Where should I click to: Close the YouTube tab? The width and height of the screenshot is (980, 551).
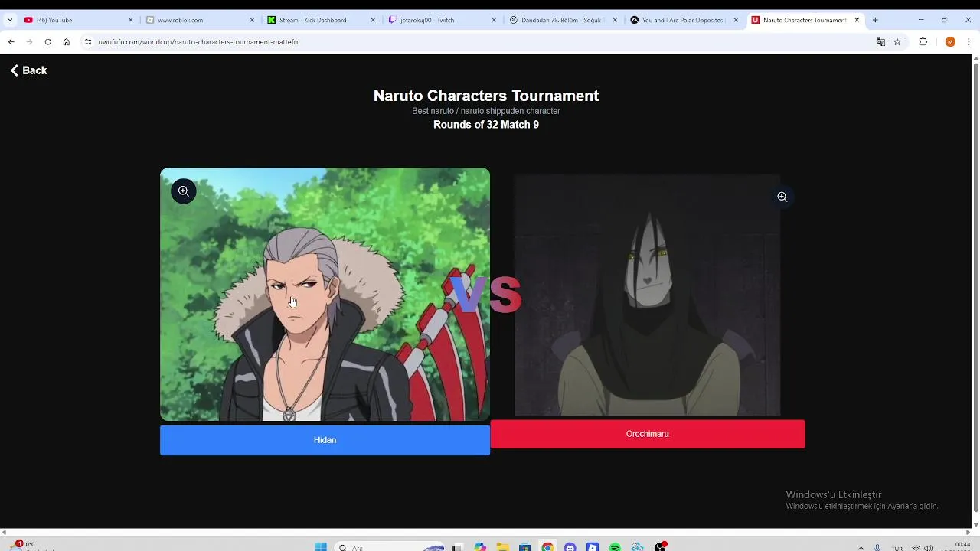click(x=130, y=20)
